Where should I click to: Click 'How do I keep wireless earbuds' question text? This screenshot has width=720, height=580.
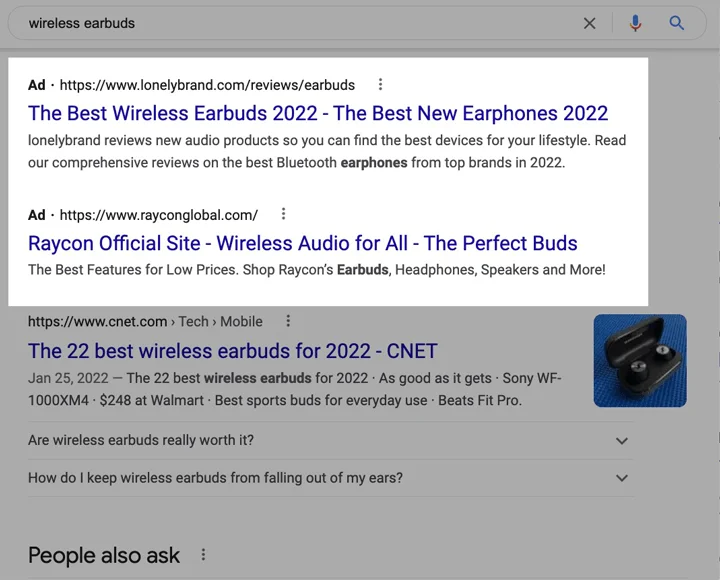pos(215,478)
